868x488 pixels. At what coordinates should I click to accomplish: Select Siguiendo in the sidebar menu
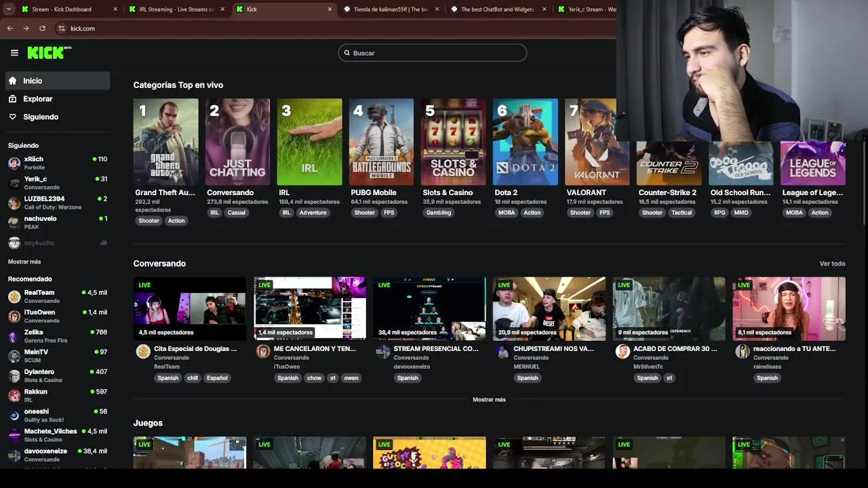[x=58, y=117]
